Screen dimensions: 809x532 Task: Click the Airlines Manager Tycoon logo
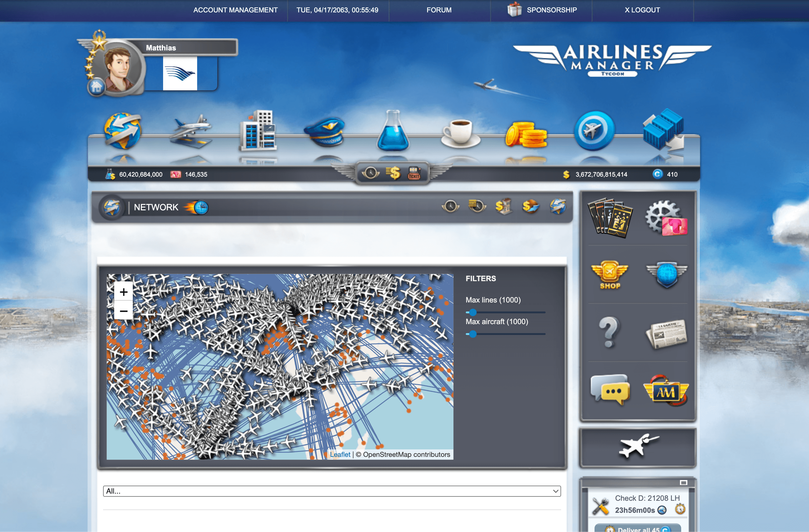[612, 61]
